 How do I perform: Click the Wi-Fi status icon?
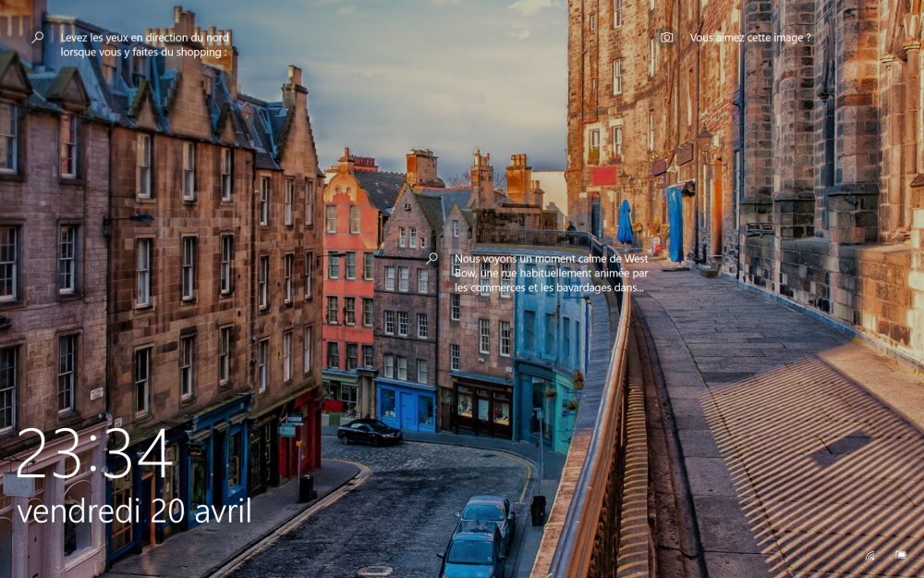(869, 555)
